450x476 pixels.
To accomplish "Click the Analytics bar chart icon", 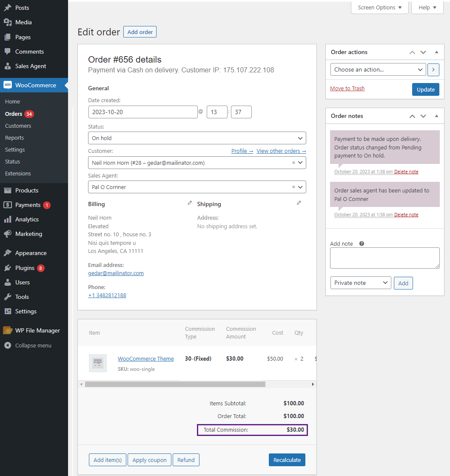I will [x=8, y=219].
